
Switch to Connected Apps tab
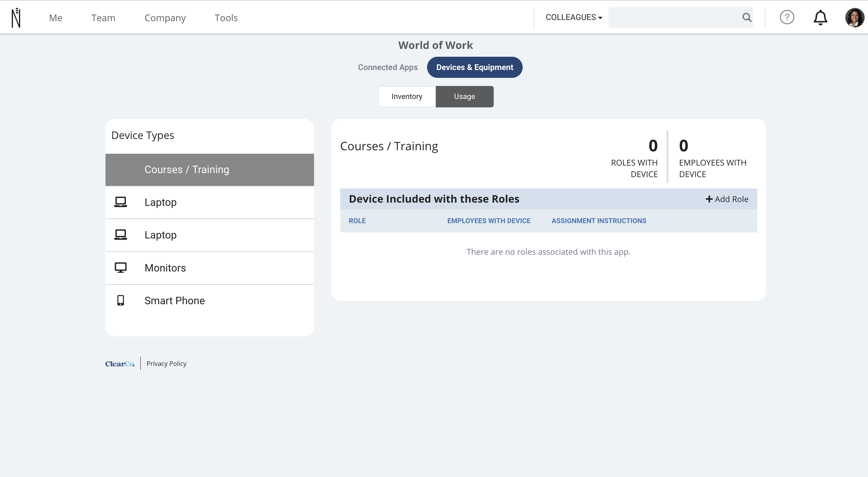pyautogui.click(x=388, y=67)
